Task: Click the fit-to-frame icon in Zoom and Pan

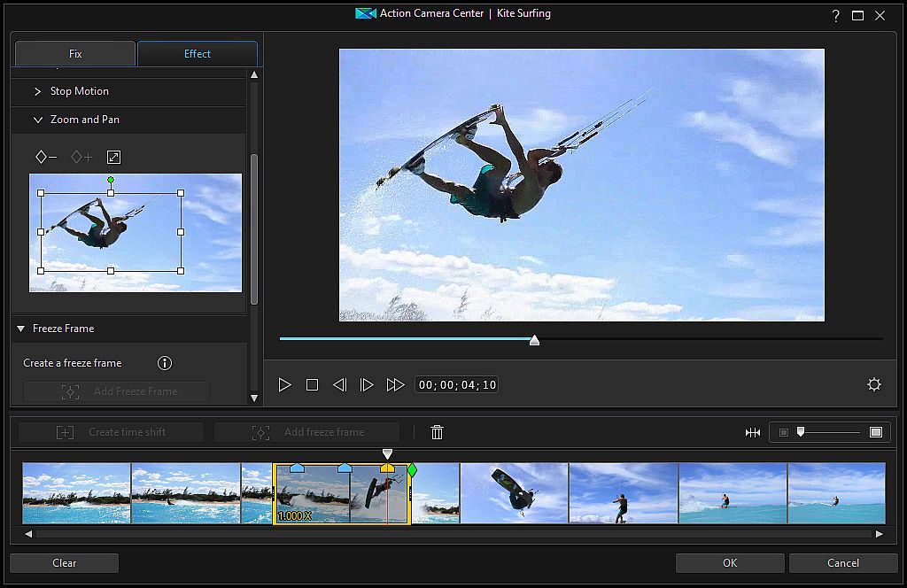Action: [113, 157]
